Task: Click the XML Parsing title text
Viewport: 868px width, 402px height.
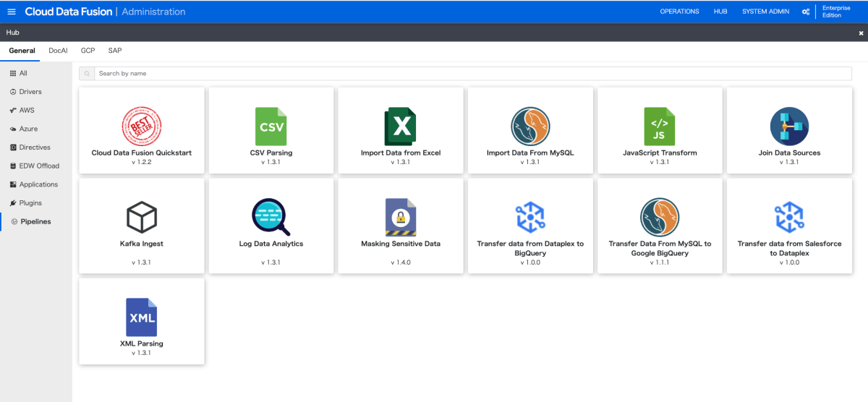Action: click(x=142, y=343)
